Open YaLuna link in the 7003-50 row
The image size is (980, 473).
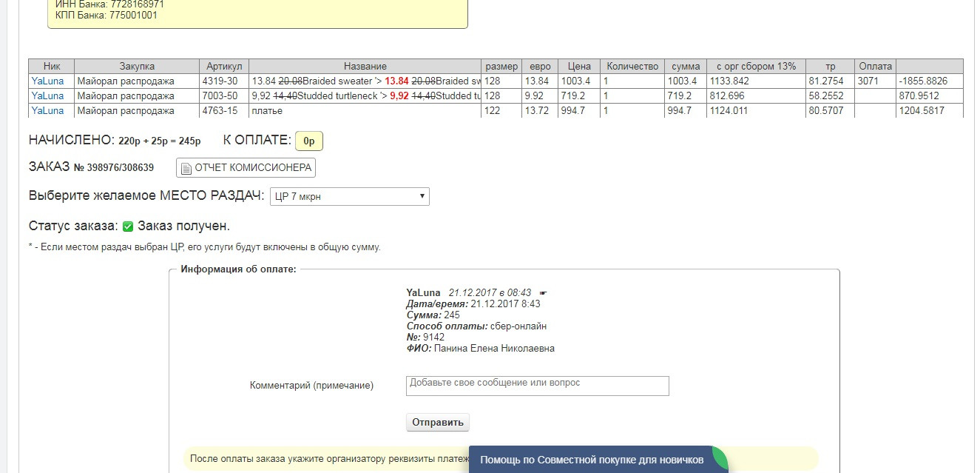(x=47, y=95)
